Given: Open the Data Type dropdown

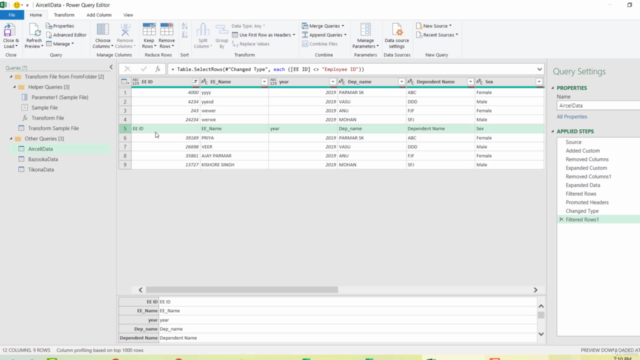Looking at the screenshot, I should coord(248,26).
